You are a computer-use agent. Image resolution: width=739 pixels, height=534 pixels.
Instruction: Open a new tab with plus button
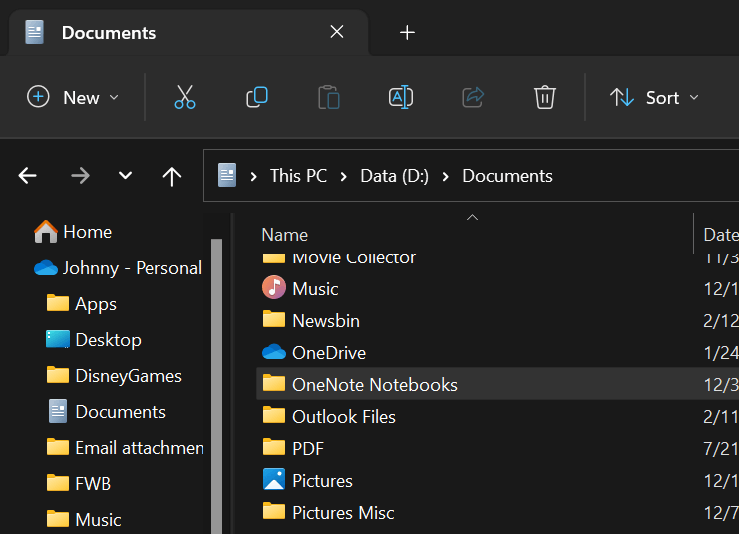407,32
